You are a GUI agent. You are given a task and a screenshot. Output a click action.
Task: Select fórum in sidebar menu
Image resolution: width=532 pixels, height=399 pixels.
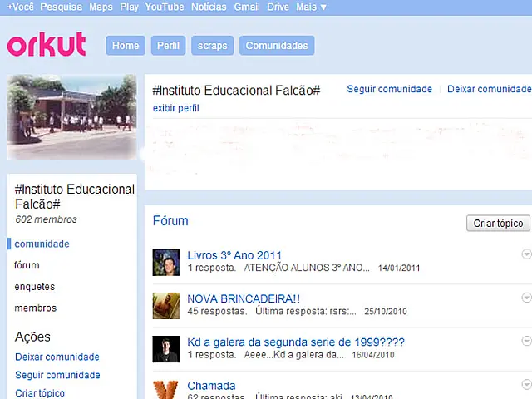tap(27, 265)
